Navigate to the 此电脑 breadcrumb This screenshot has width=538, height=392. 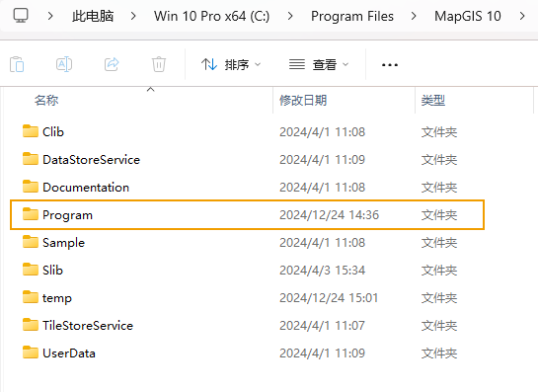tap(93, 16)
